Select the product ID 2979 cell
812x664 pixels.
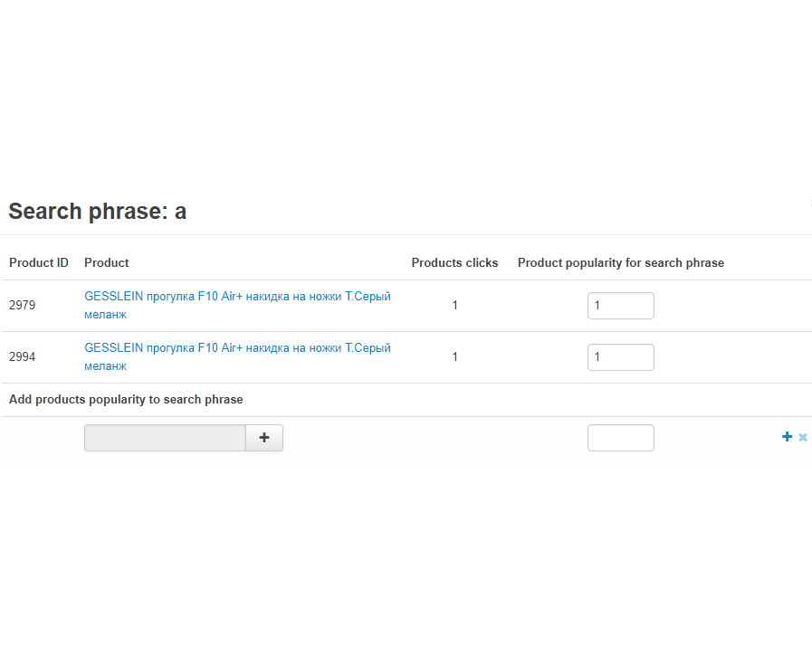tap(23, 306)
